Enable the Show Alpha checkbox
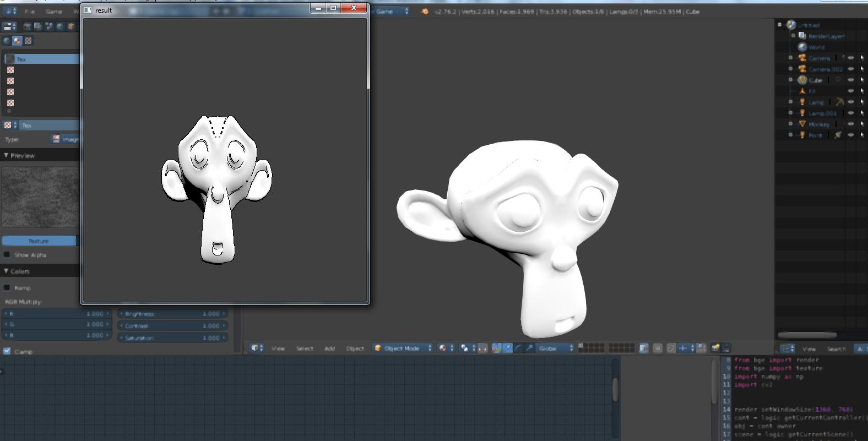This screenshot has width=868, height=441. pyautogui.click(x=7, y=255)
